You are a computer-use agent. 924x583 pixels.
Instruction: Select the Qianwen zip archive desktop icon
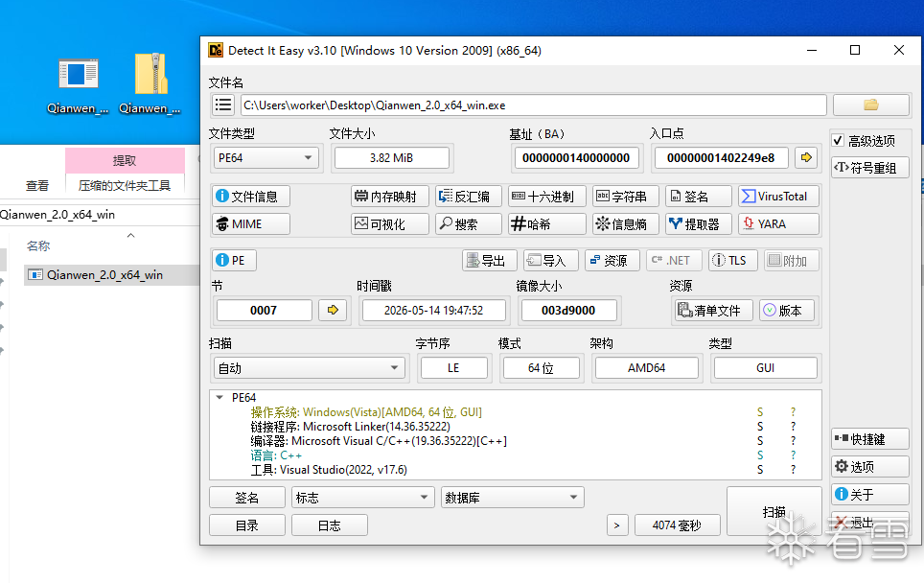click(150, 83)
